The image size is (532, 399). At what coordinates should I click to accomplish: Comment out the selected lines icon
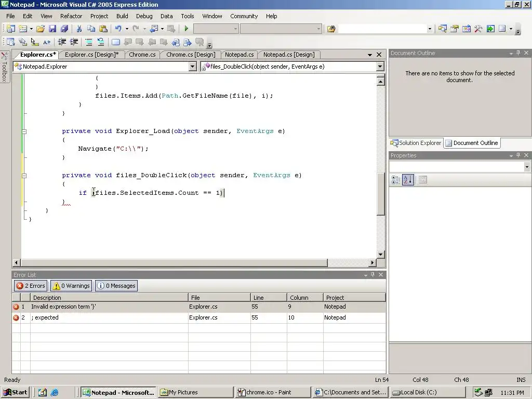point(88,42)
